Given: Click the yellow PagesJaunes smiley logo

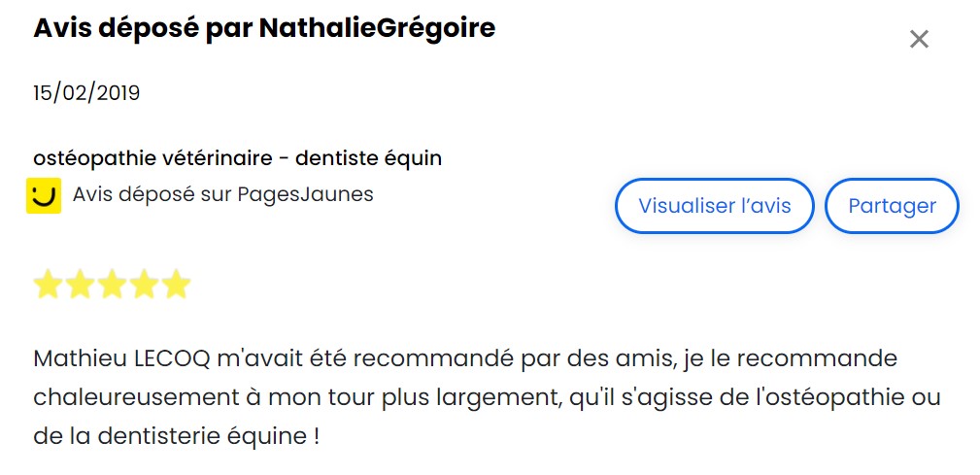Looking at the screenshot, I should click(x=43, y=195).
